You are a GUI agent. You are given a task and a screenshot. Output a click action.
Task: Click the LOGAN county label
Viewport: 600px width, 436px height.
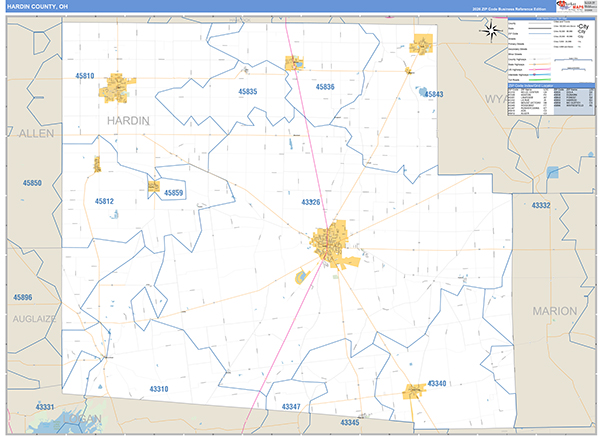82,418
